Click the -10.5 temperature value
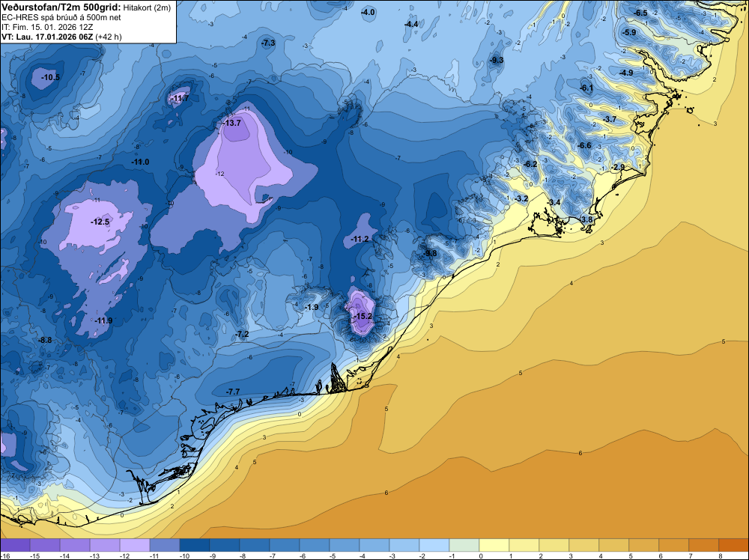The image size is (749, 560). click(51, 77)
